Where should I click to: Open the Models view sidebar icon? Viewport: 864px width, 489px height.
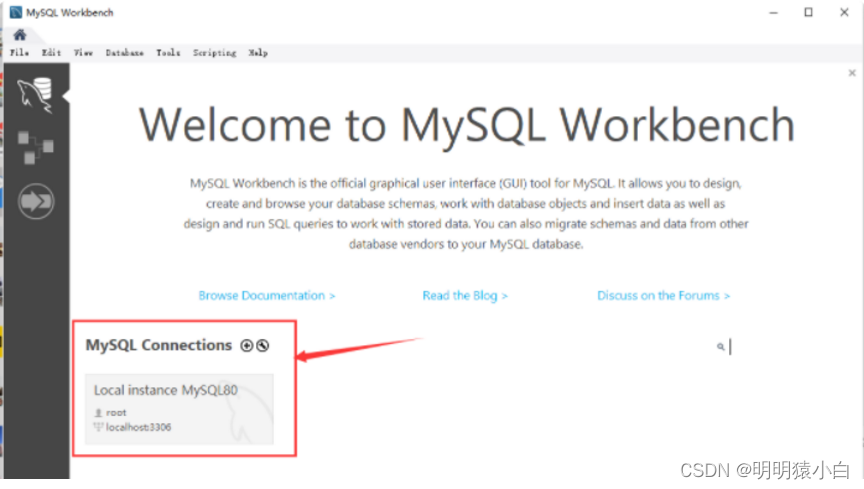click(35, 147)
